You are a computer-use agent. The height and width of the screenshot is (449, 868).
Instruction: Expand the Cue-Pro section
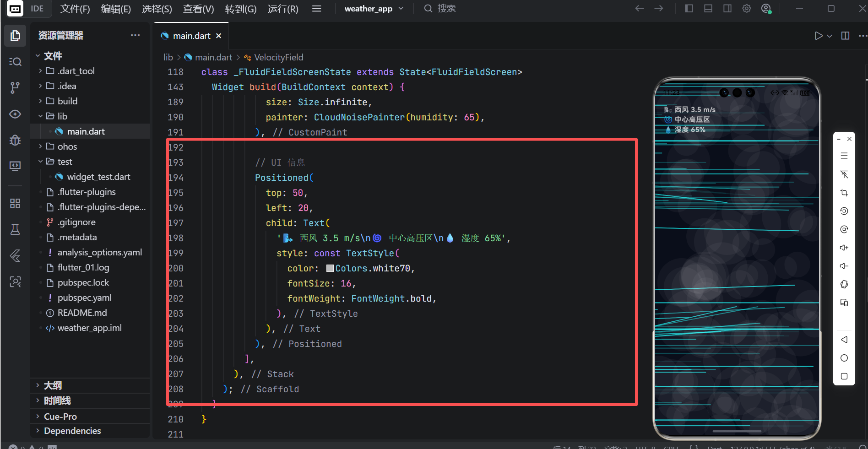[90, 417]
